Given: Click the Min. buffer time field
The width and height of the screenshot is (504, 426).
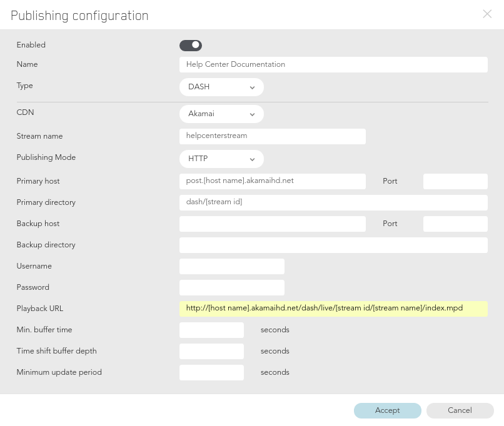Looking at the screenshot, I should coord(211,330).
